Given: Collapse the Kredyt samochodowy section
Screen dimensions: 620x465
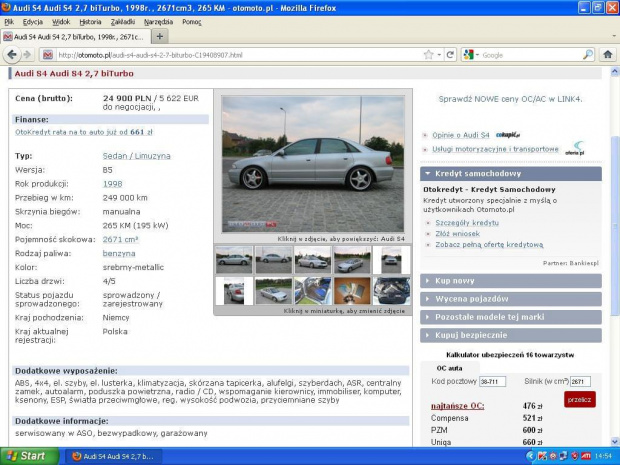Looking at the screenshot, I should pos(510,174).
